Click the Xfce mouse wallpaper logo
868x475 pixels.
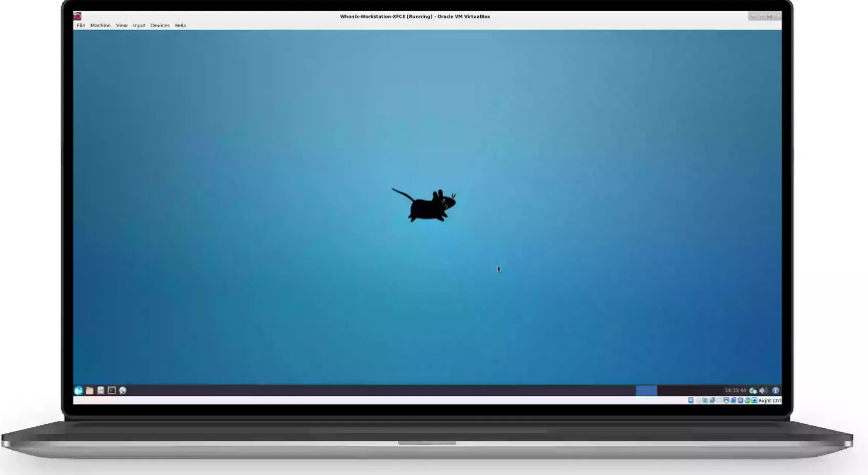point(425,206)
